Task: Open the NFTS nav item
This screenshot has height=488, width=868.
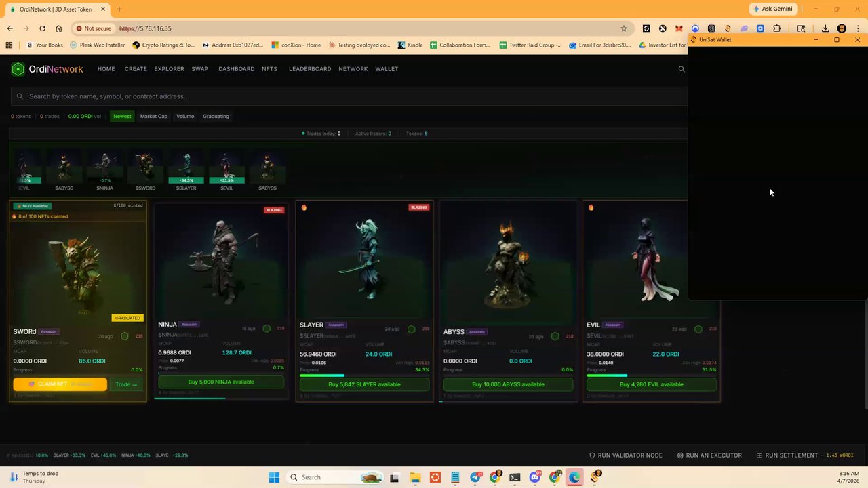Action: coord(269,69)
